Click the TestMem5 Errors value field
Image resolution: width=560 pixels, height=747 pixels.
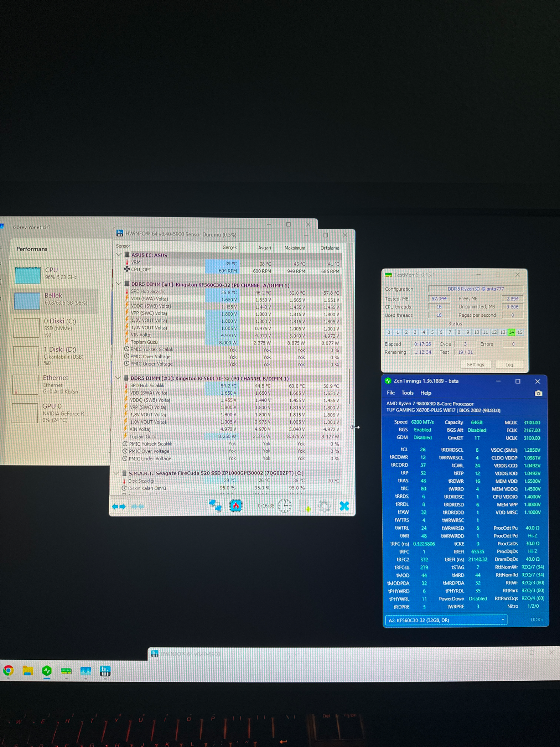click(x=513, y=344)
